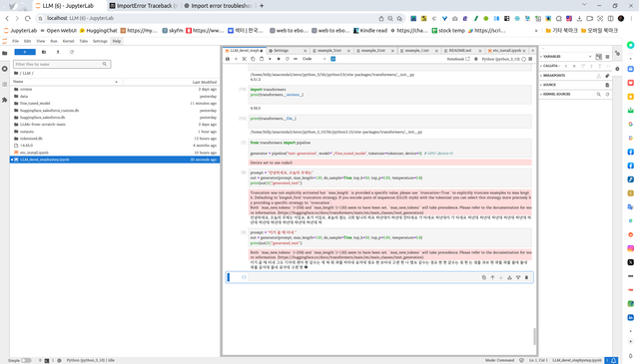
Task: Cut the selected cell using scissors icon
Action: 245,59
